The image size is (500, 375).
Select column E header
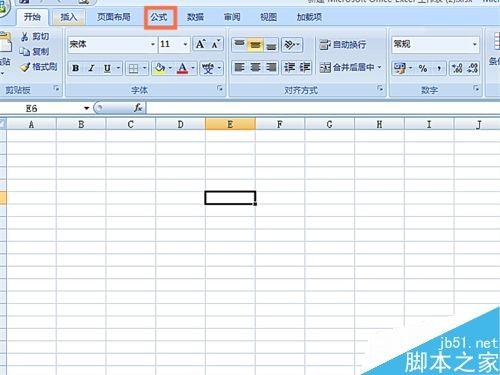point(230,124)
